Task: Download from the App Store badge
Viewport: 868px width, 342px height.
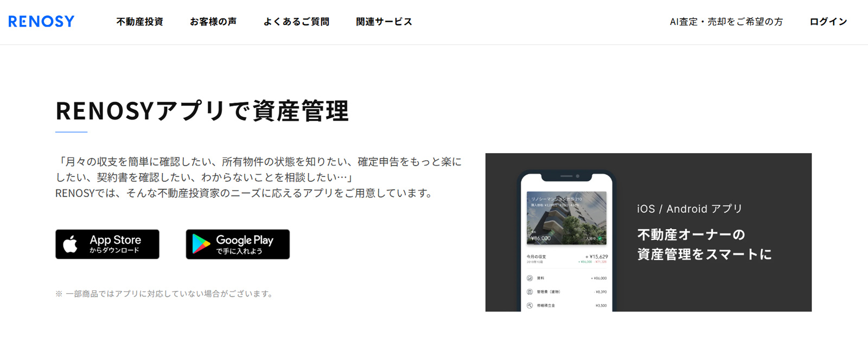Action: (x=107, y=244)
